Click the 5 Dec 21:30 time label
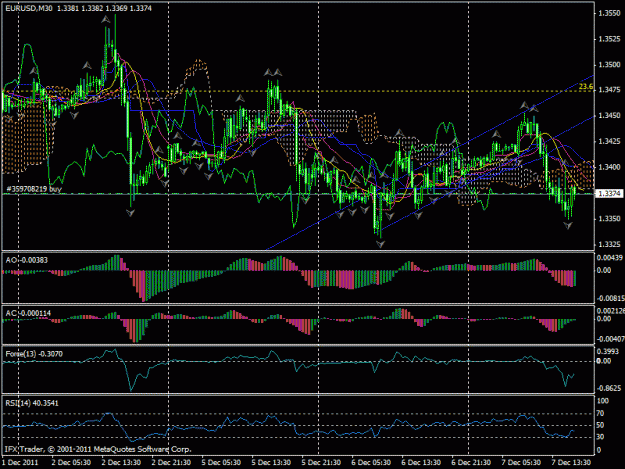Screen dimensions: 625x469 click(x=321, y=463)
